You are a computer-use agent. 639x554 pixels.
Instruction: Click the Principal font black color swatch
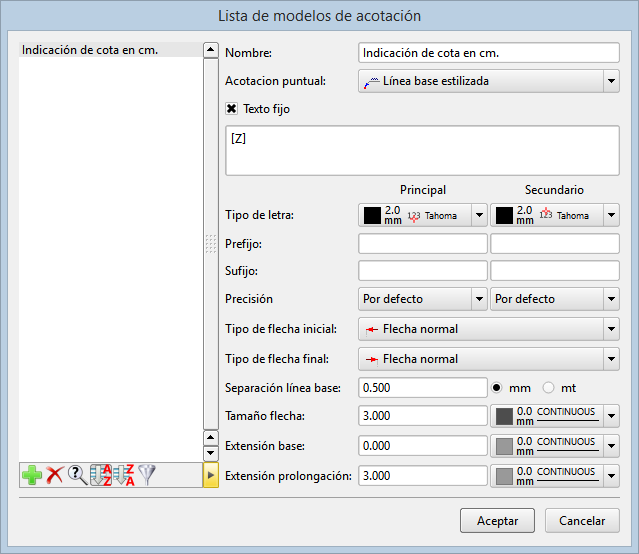372,216
